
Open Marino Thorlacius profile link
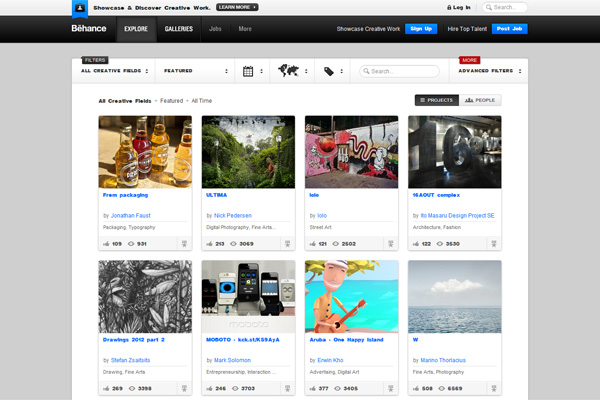click(x=443, y=360)
